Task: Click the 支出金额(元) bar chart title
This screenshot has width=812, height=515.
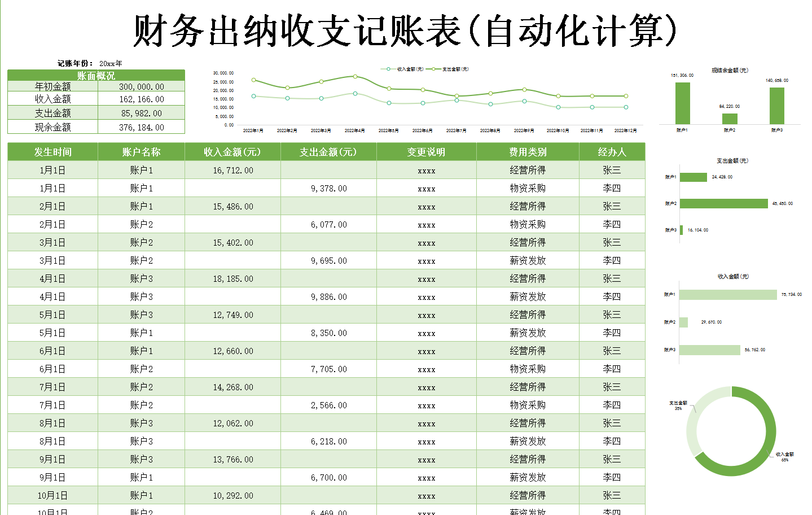Action: [x=732, y=160]
